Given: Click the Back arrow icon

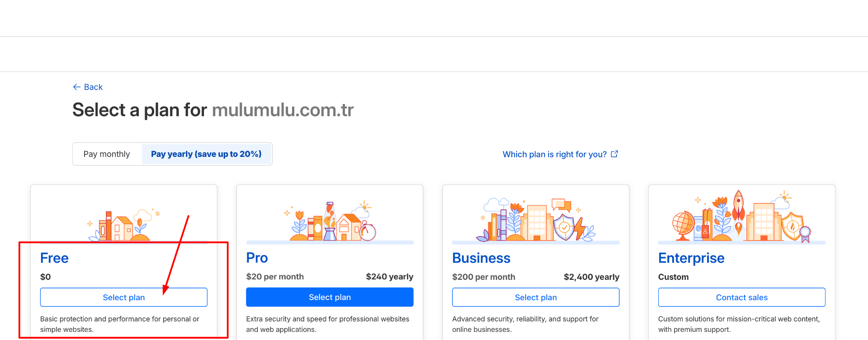Looking at the screenshot, I should 76,87.
